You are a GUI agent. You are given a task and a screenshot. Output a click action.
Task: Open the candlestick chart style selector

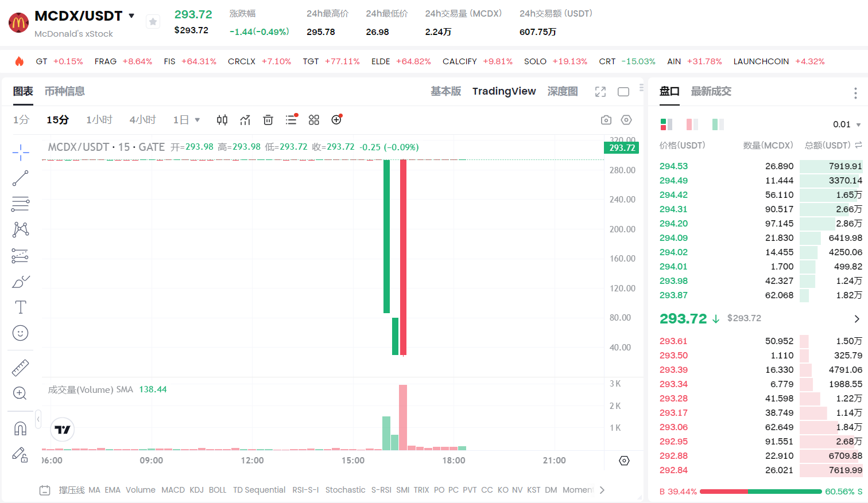pyautogui.click(x=222, y=120)
